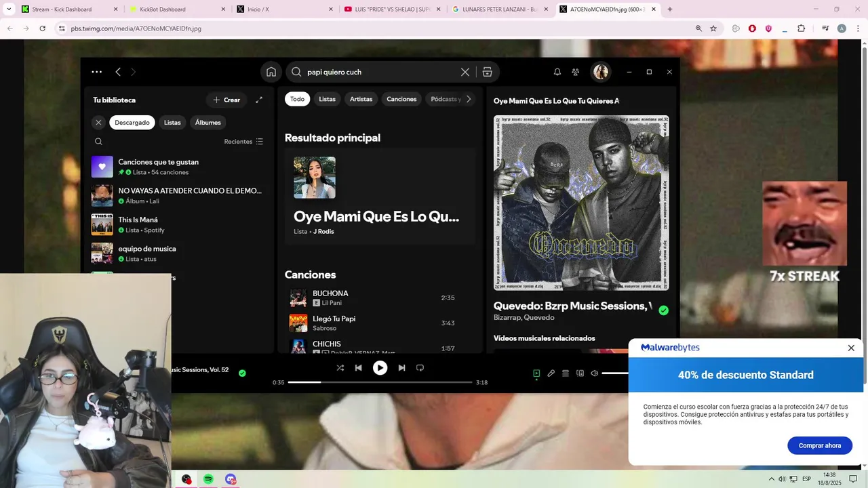Viewport: 868px width, 488px height.
Task: Skip to the next track
Action: pos(401,368)
